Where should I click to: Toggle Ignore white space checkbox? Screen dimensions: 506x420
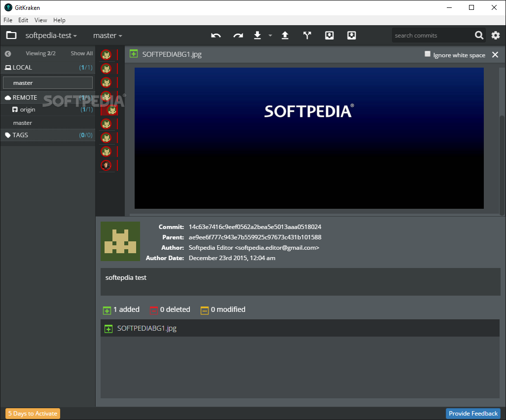427,54
